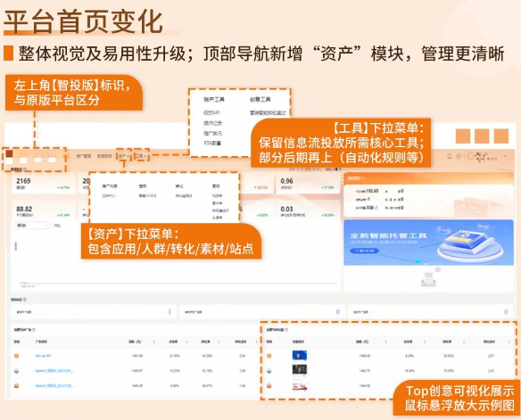
Task: Expand the 工具 dropdown in top navigation
Action: (x=141, y=156)
